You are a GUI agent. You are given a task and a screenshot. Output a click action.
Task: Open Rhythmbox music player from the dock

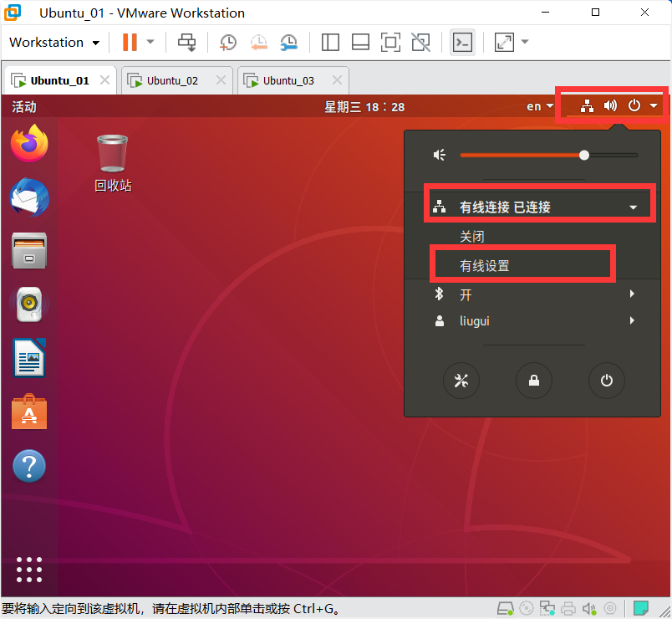[x=29, y=304]
